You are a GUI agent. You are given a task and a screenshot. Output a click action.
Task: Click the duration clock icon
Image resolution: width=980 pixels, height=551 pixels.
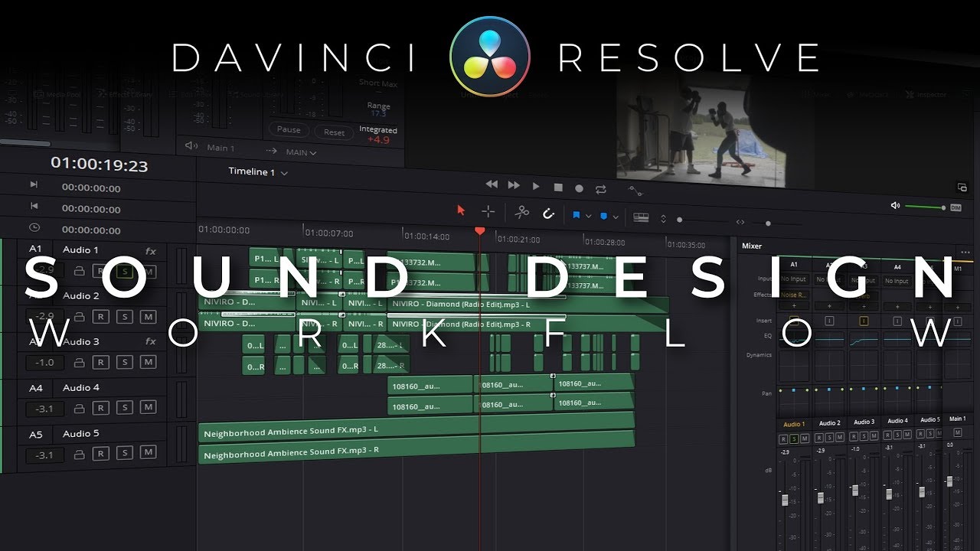click(x=34, y=227)
